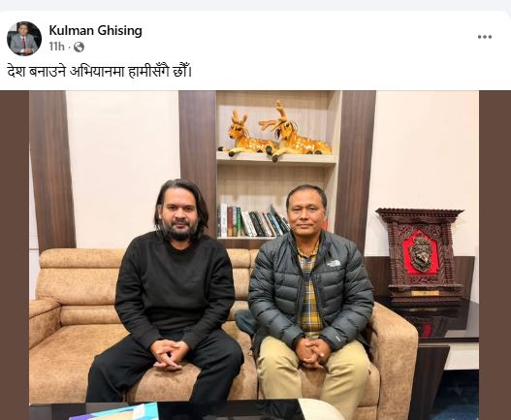511x420 pixels.
Task: Click the yellow plaid shirt in the photo
Action: tap(308, 292)
